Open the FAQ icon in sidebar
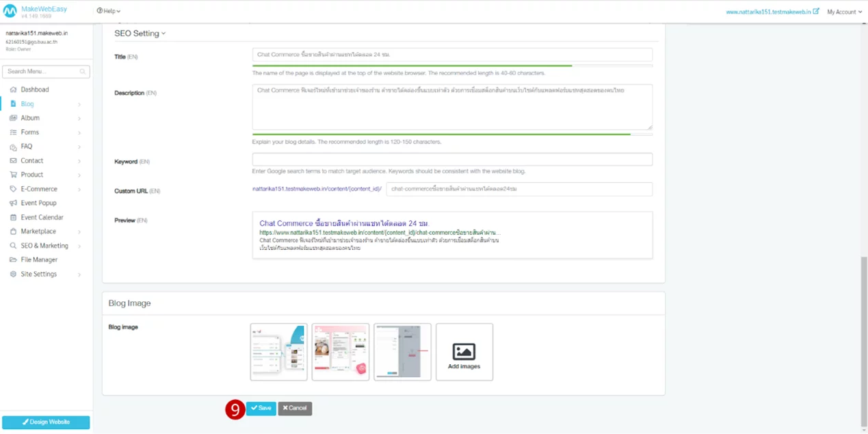The width and height of the screenshot is (868, 434). [13, 146]
